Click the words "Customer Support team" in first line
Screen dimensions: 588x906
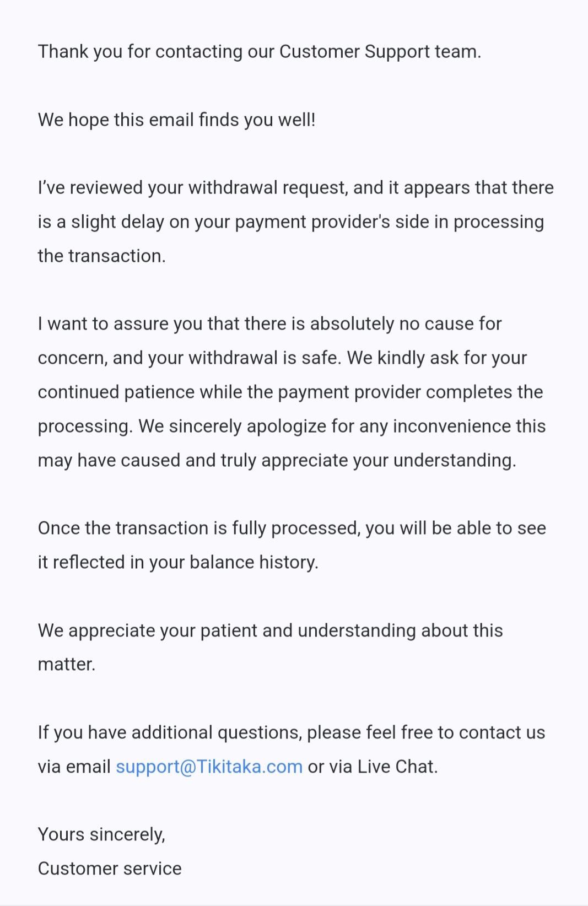click(379, 52)
